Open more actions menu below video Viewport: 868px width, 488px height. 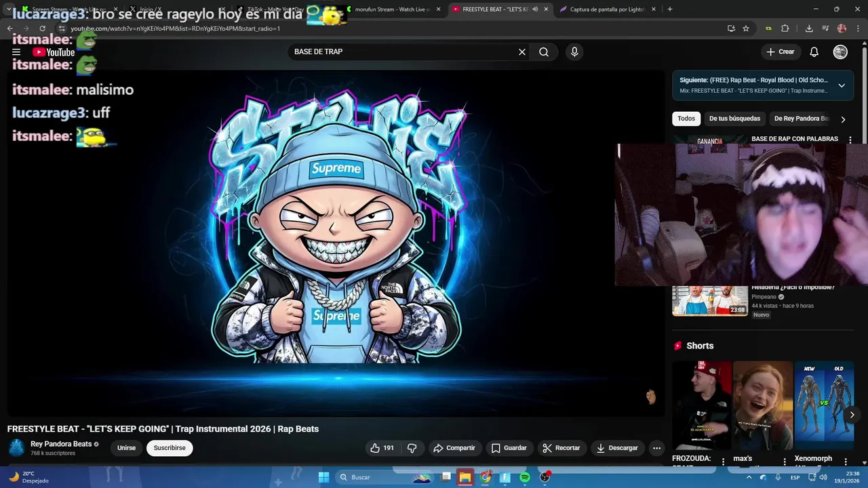click(656, 448)
